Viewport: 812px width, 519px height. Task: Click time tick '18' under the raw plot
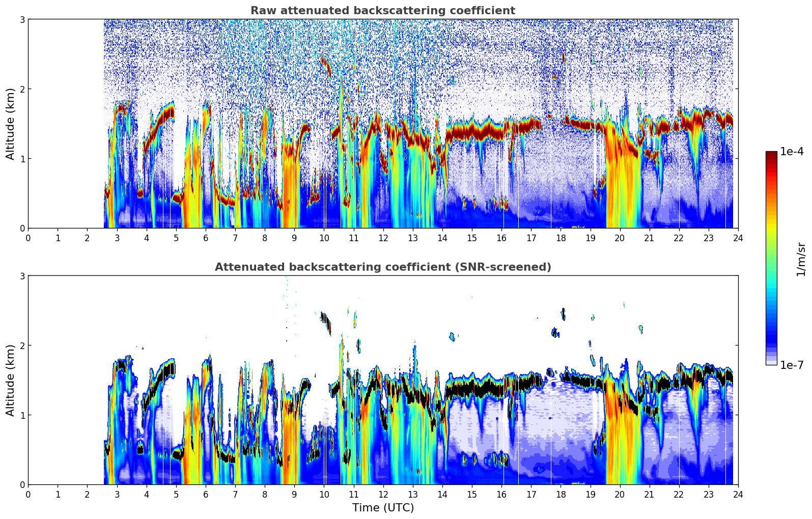point(561,238)
